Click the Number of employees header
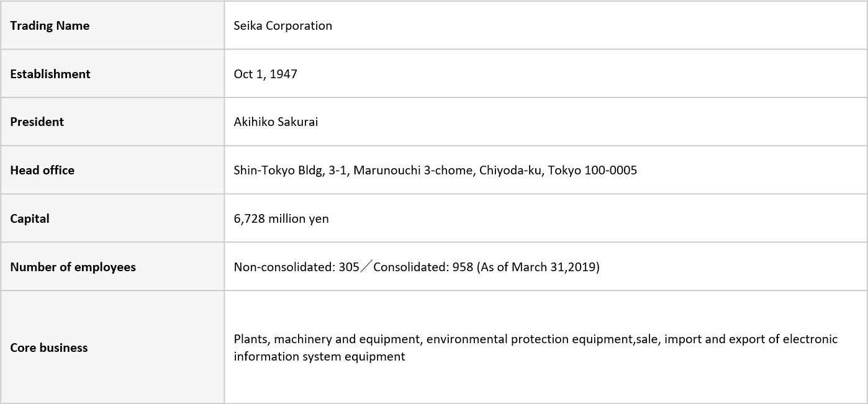 pos(112,267)
